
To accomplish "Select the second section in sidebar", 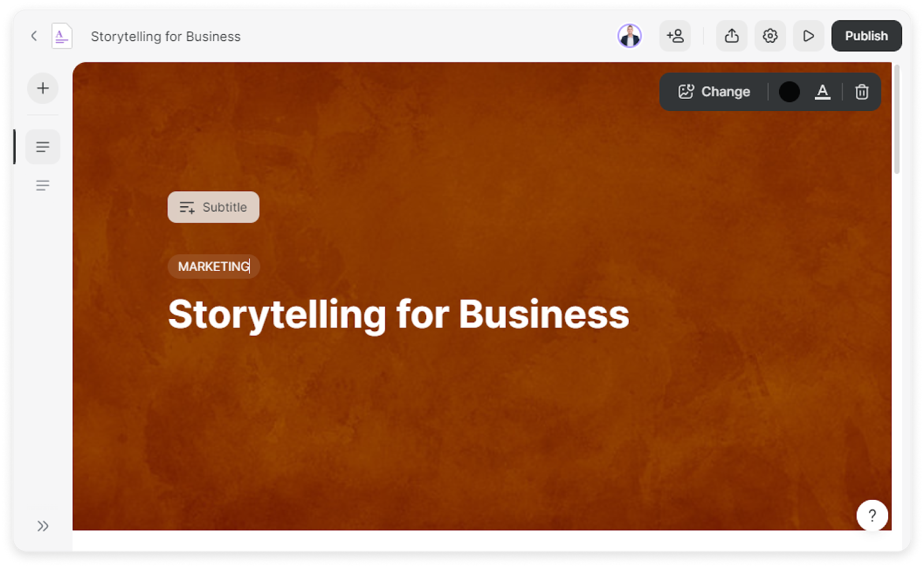I will 43,185.
